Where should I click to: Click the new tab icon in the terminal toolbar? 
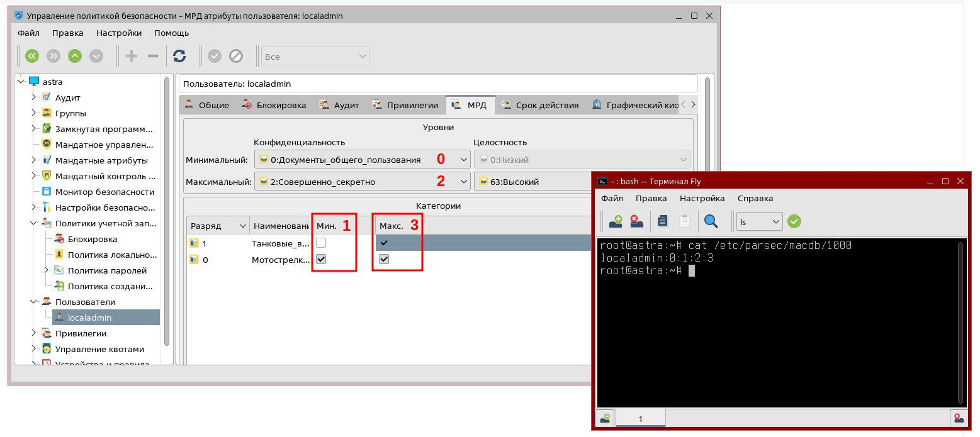pyautogui.click(x=616, y=221)
